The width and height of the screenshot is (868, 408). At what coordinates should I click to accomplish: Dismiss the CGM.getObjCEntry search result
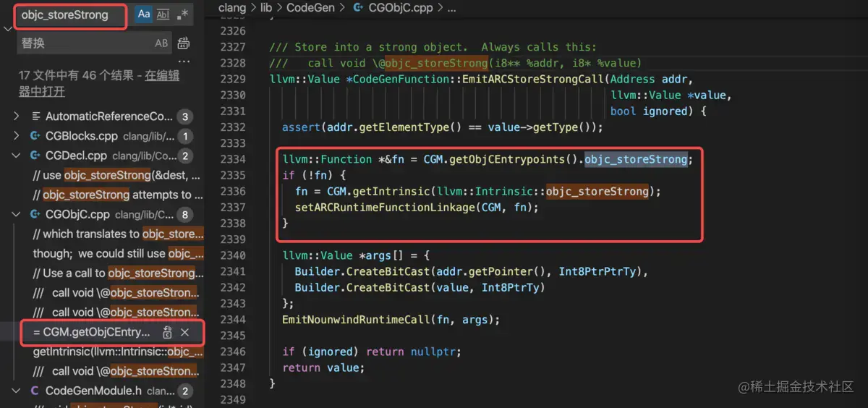[184, 333]
